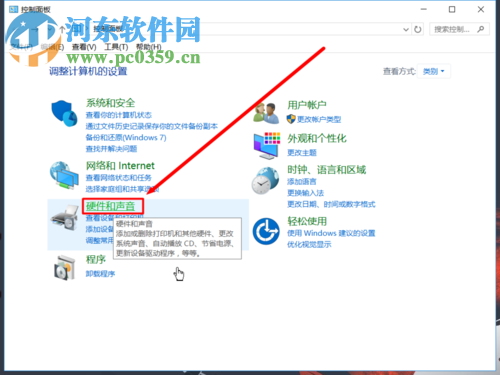Click the 添加语言 link
This screenshot has height=375, width=500.
point(302,182)
